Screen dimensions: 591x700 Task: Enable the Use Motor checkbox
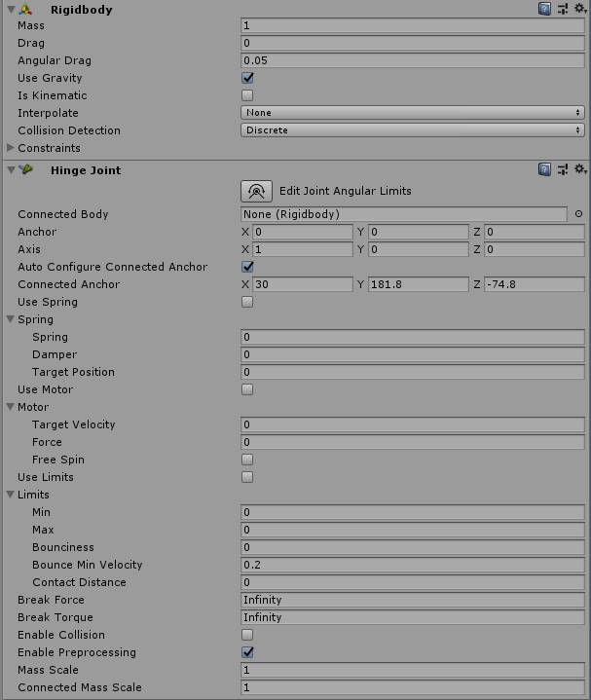(247, 389)
